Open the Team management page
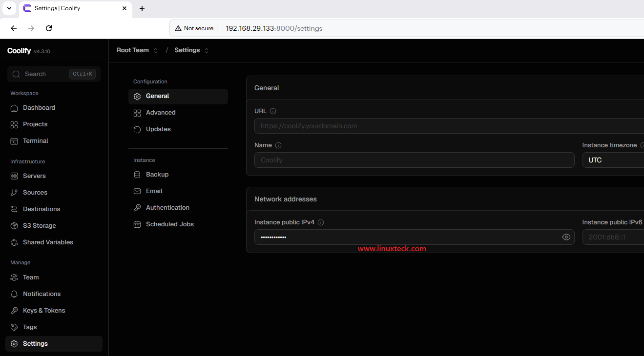This screenshot has height=356, width=644. (x=54, y=277)
